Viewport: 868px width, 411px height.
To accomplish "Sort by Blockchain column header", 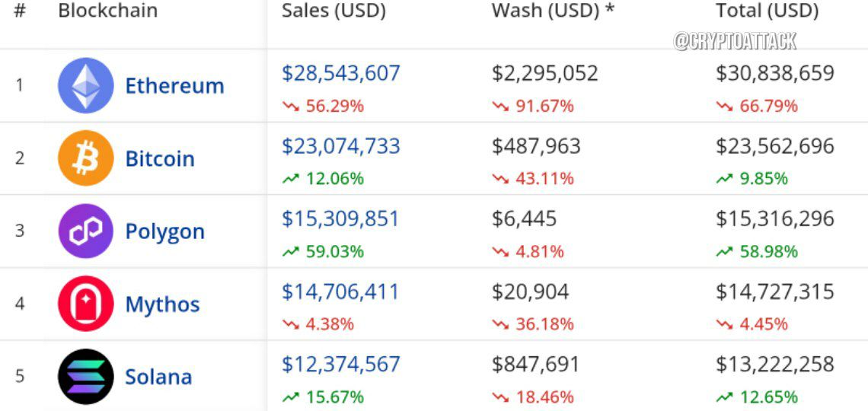I will tap(108, 11).
